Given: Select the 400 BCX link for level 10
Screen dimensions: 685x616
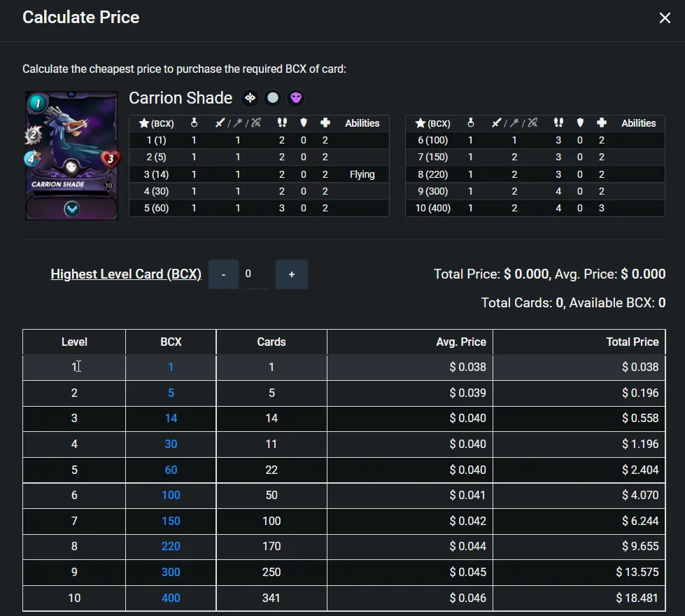Looking at the screenshot, I should coord(171,598).
